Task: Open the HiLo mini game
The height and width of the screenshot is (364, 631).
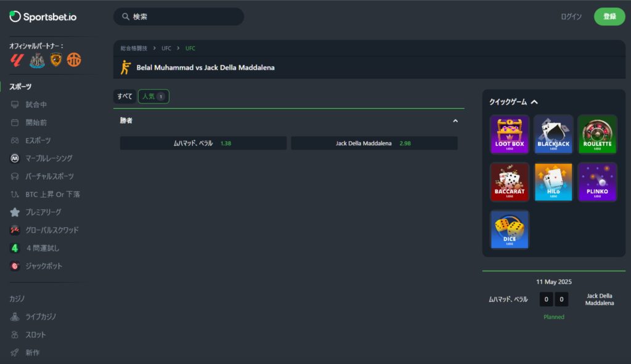Action: tap(553, 182)
